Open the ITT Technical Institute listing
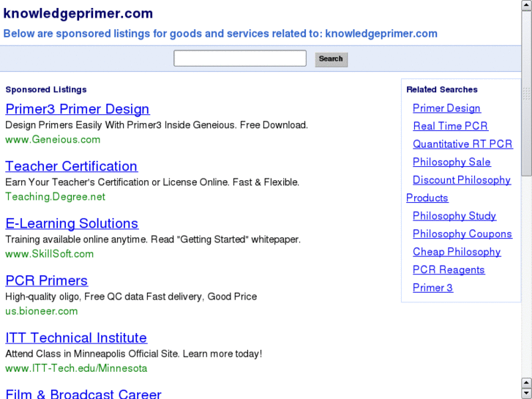 (x=76, y=338)
